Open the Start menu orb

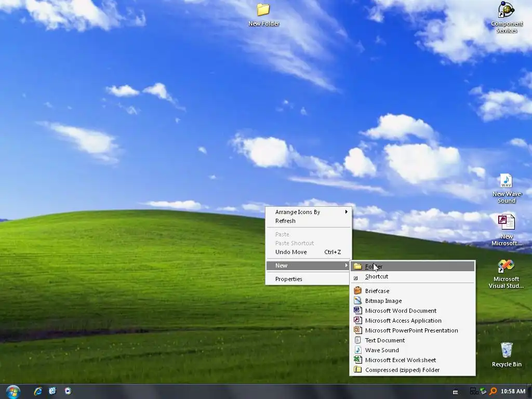click(x=13, y=392)
